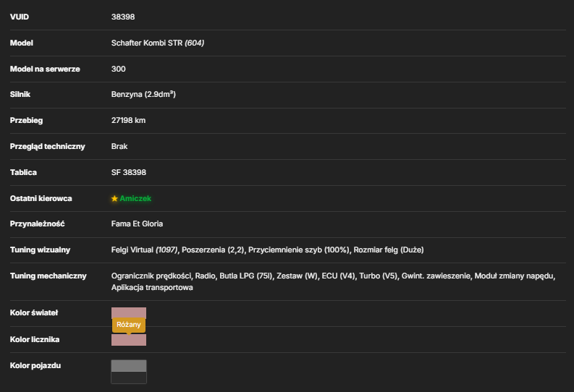Click the gold star icon beside Amiczek

114,199
